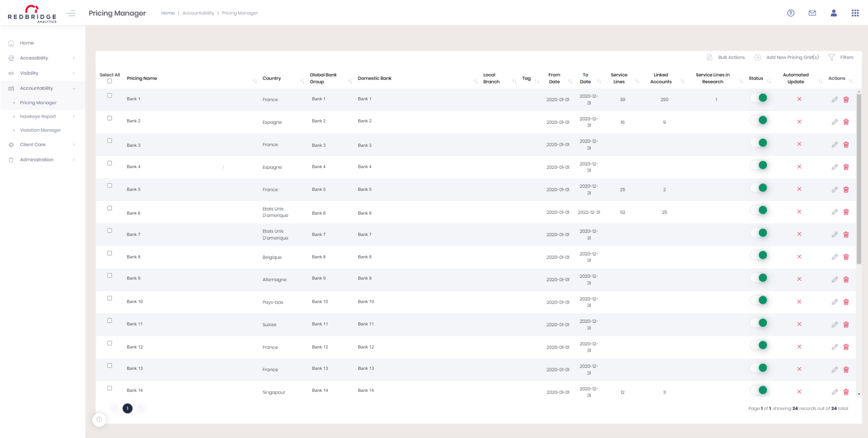Click the edit pencil for Bank 1
Image resolution: width=868 pixels, height=438 pixels.
[x=834, y=100]
